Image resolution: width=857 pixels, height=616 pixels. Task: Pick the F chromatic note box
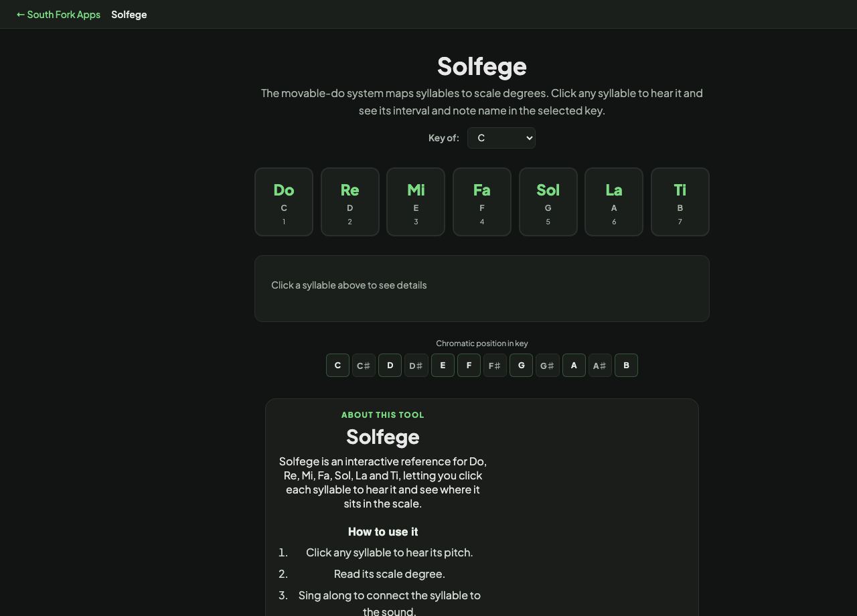(469, 366)
